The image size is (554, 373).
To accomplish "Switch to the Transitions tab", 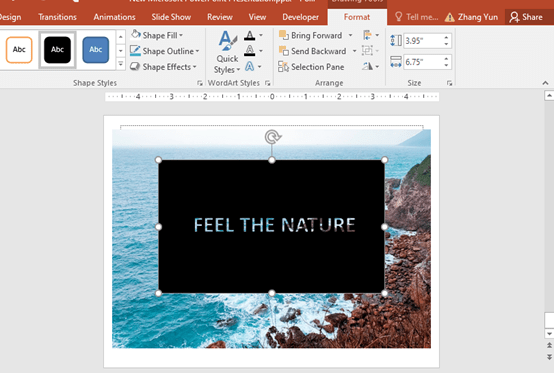I will [57, 17].
